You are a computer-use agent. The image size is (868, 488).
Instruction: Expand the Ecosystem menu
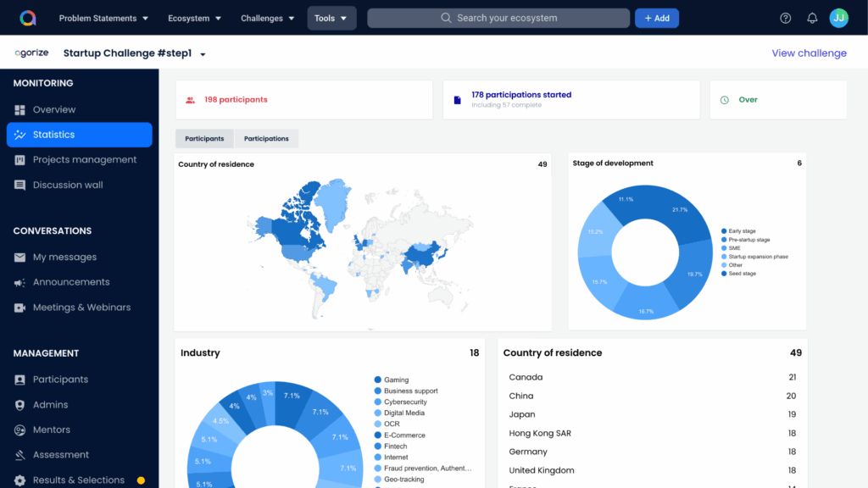pos(194,18)
